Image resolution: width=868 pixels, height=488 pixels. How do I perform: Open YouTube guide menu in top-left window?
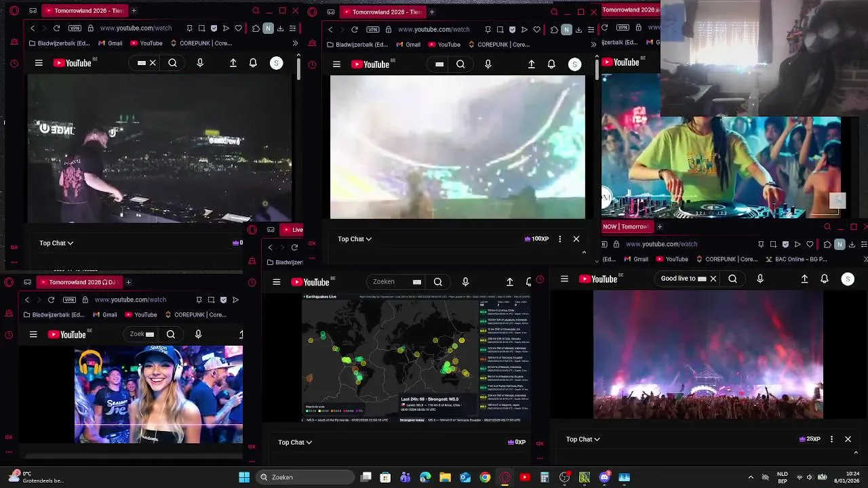point(39,63)
